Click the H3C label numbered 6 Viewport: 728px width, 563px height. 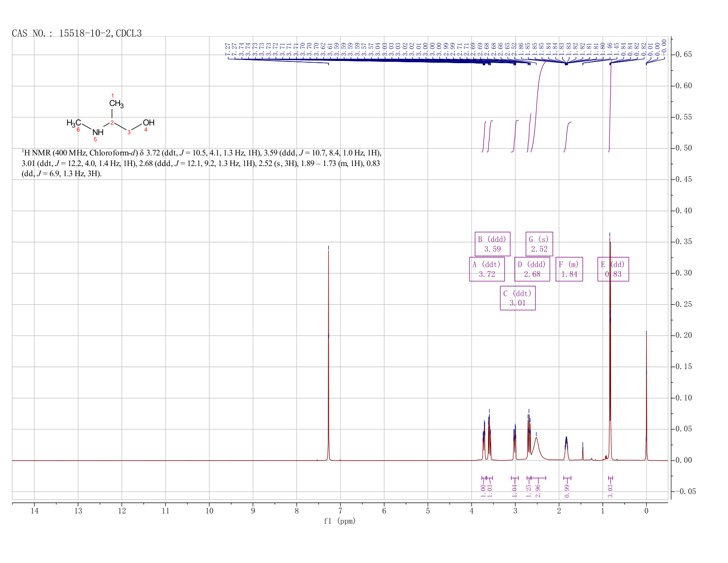click(x=74, y=123)
